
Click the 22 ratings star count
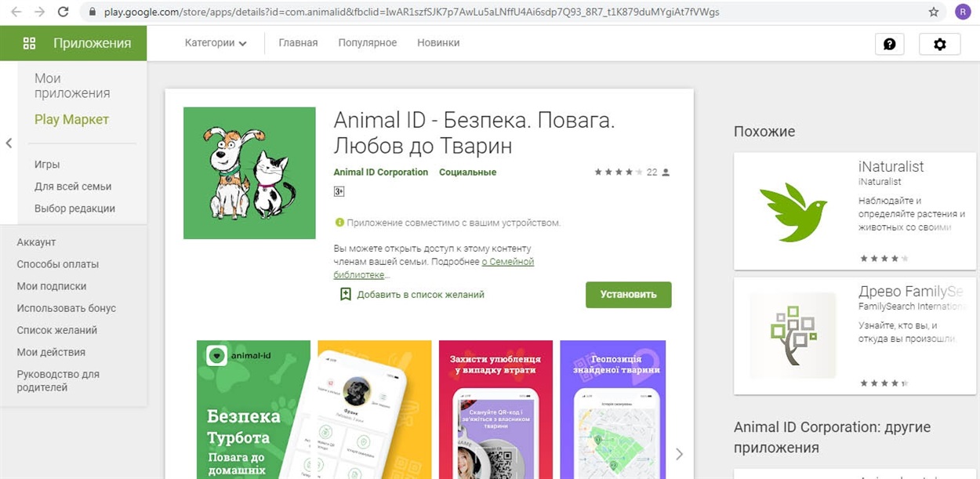[633, 172]
